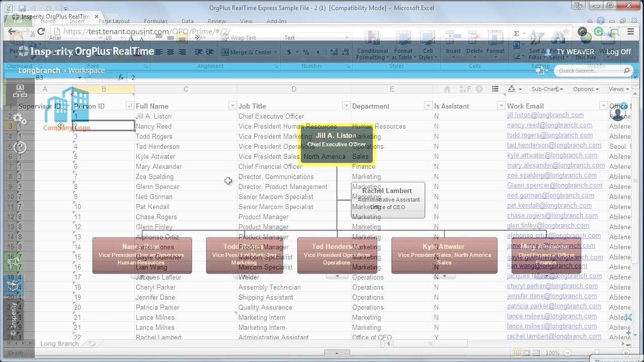Open the Full Name column filter dropdown
Screen dimensions: 644x362
tap(232, 106)
